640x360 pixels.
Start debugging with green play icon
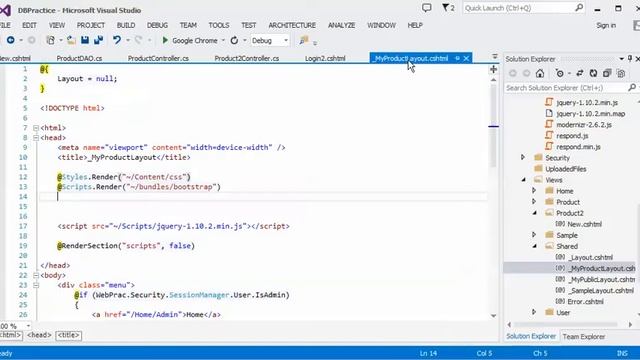165,40
